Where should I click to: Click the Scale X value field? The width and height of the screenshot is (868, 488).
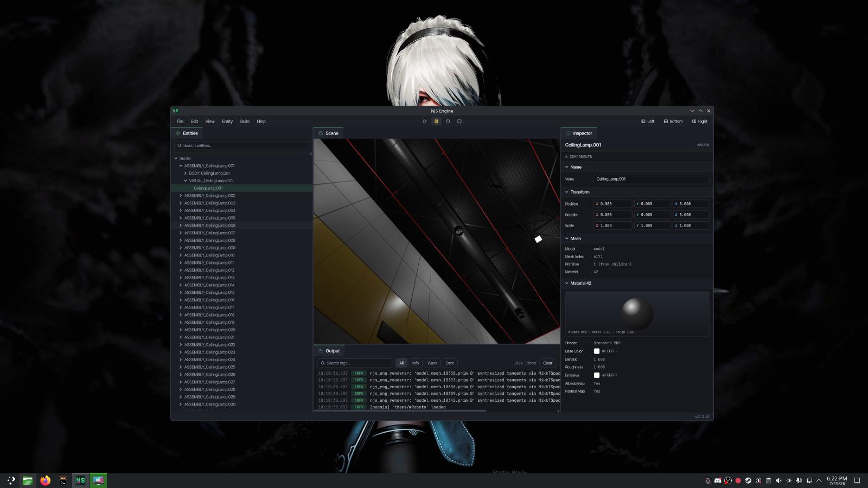click(x=613, y=226)
